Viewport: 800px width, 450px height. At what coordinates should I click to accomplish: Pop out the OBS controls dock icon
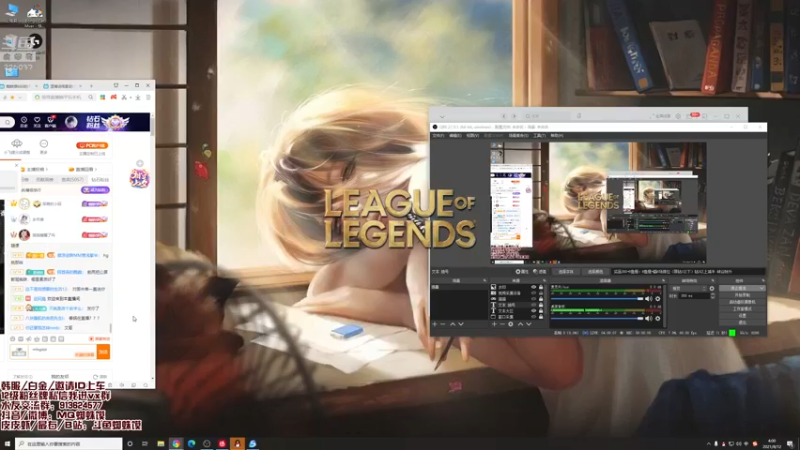tap(764, 281)
